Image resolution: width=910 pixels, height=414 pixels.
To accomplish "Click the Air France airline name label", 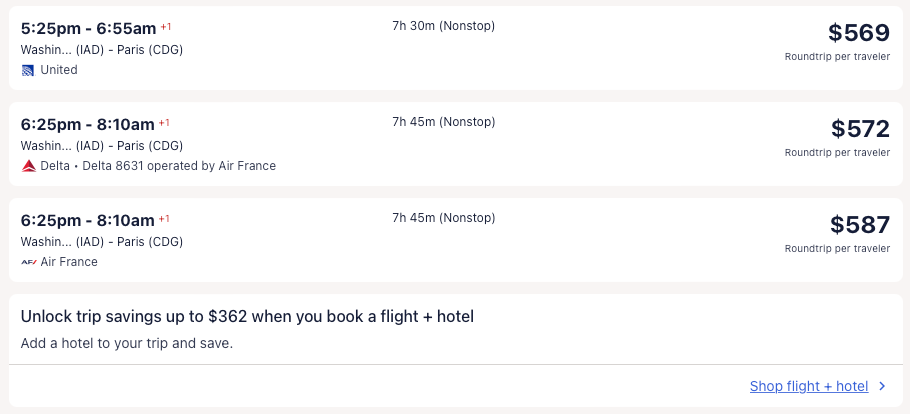I will coord(69,262).
